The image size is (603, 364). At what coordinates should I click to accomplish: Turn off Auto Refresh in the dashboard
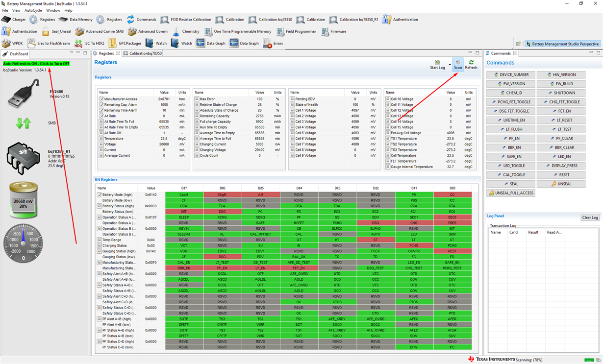36,64
